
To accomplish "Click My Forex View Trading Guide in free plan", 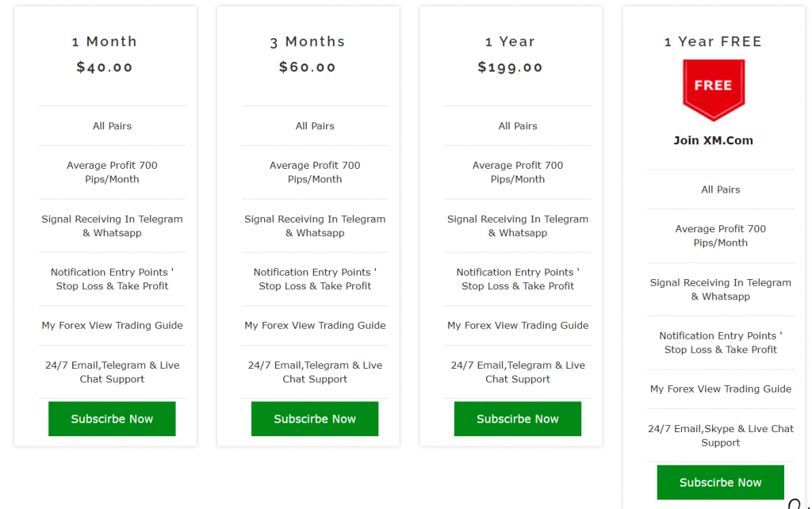I will click(x=720, y=388).
